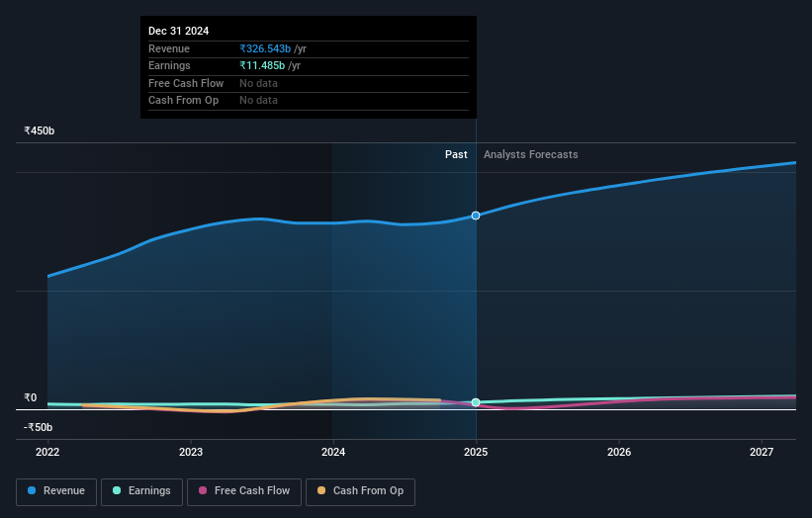The height and width of the screenshot is (518, 812).
Task: Click the Free Cash Flow row label in tooltip
Action: [186, 83]
